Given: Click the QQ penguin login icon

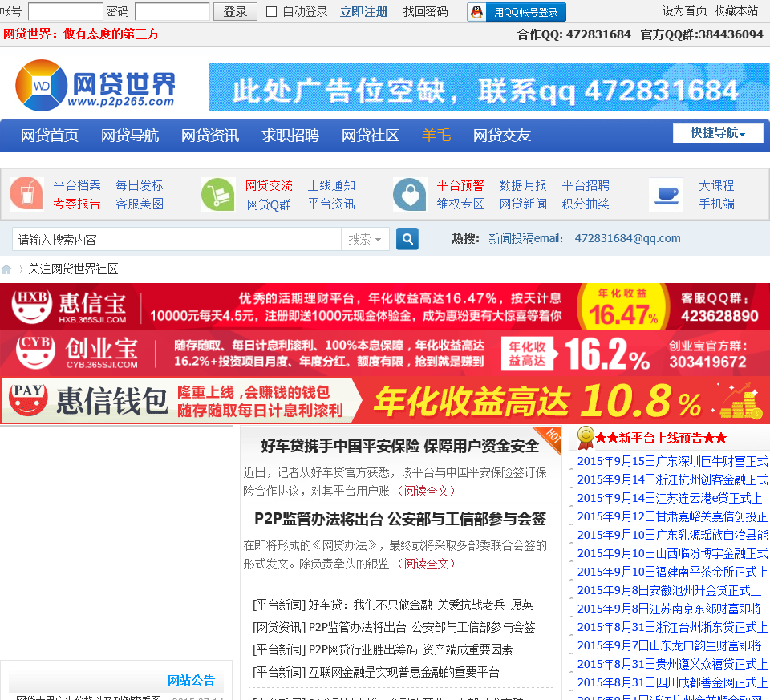Looking at the screenshot, I should 476,12.
